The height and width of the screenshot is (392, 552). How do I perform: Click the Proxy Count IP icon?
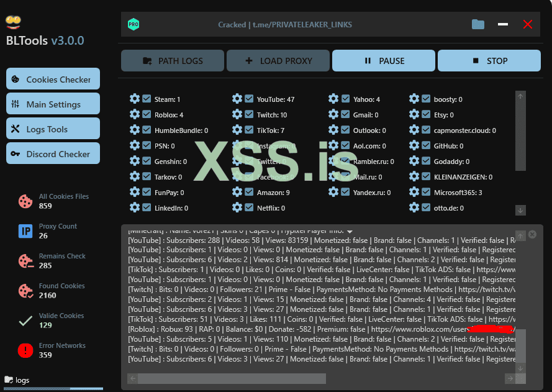point(25,231)
